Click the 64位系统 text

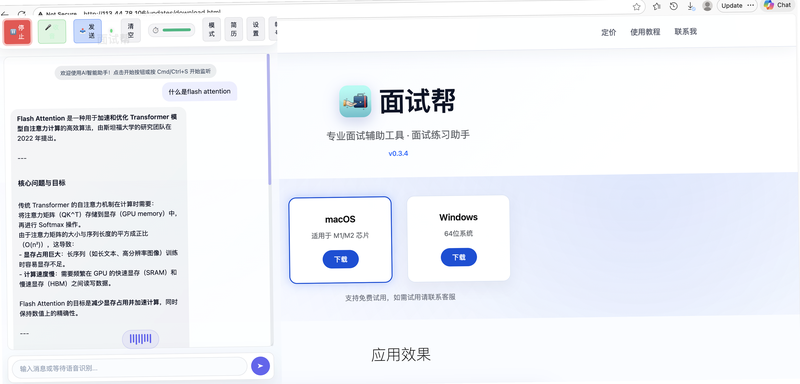[x=459, y=234]
